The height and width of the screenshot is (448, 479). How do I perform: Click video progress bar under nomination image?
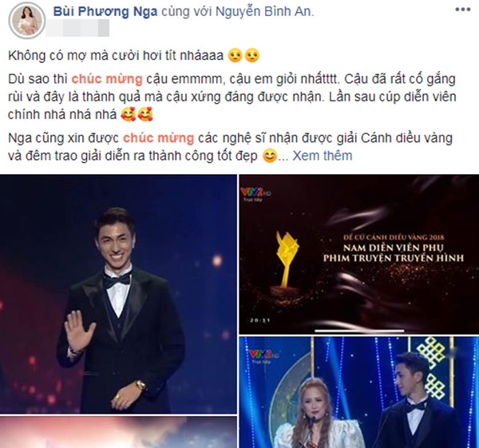359,331
